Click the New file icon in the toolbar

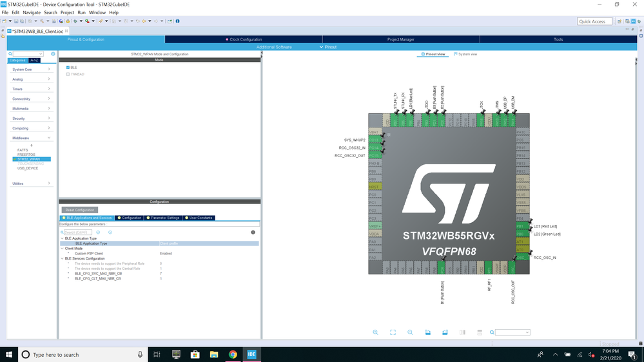pos(4,21)
